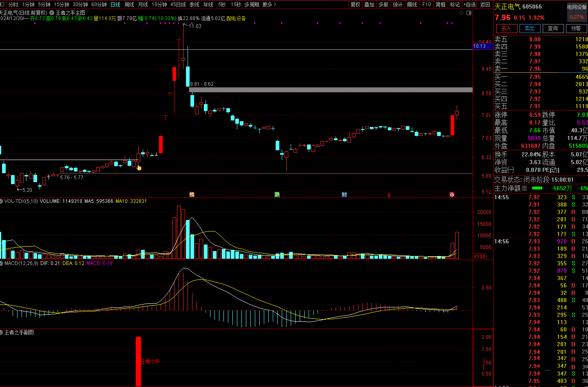Viewport: 588px width, 387px height.
Task: Select the 60分钟 period tab
Action: [99, 4]
